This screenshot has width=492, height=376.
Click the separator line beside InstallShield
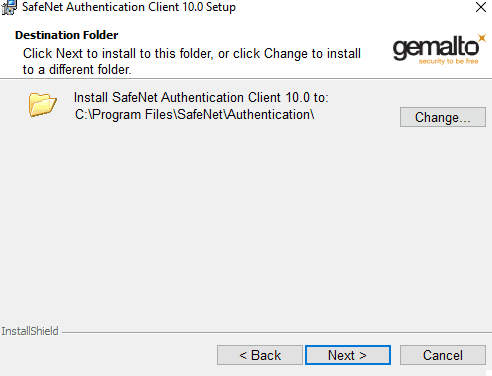277,332
